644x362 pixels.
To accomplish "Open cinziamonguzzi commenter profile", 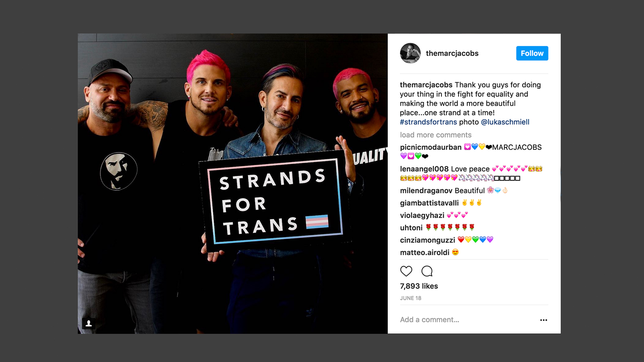I will click(428, 240).
